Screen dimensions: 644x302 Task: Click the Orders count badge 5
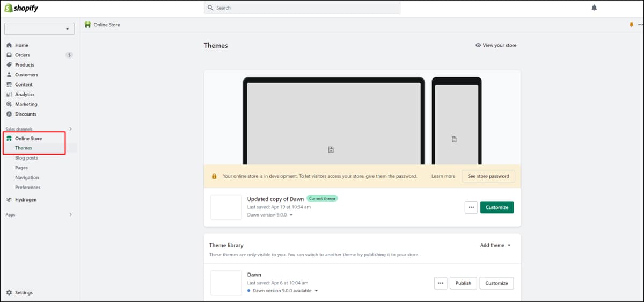tap(69, 55)
